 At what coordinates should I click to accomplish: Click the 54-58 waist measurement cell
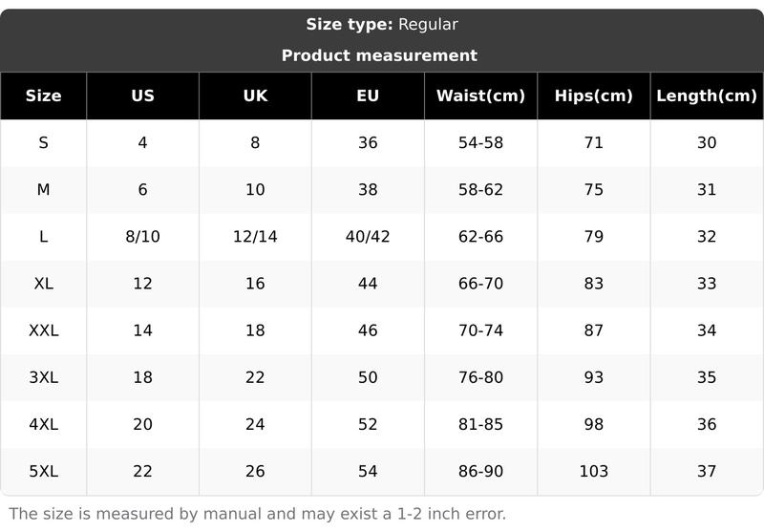point(480,143)
